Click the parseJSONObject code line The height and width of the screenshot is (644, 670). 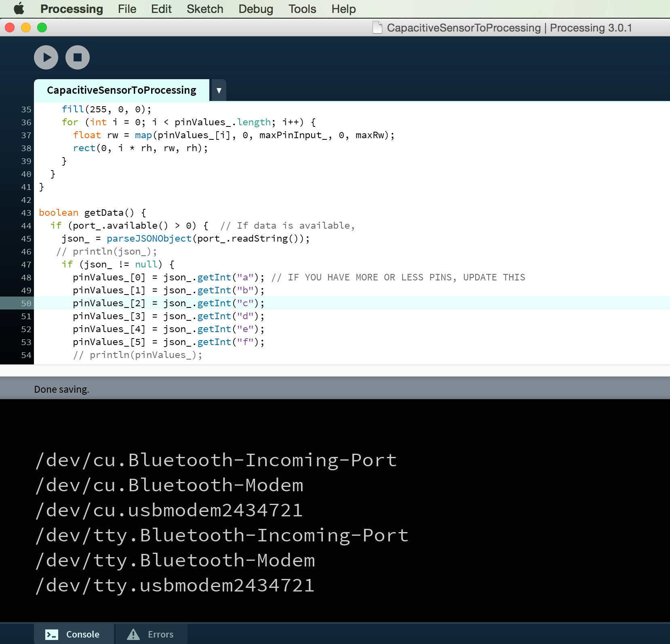pos(186,238)
